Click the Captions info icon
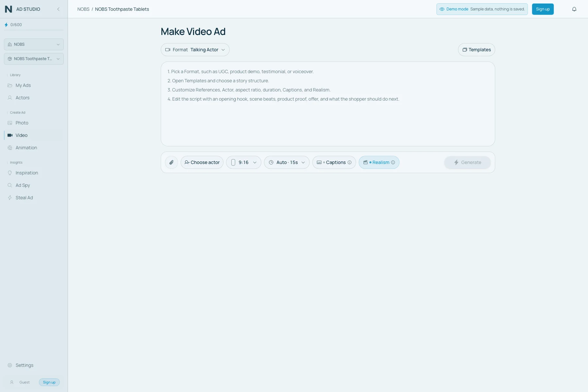The image size is (588, 392). [x=350, y=162]
